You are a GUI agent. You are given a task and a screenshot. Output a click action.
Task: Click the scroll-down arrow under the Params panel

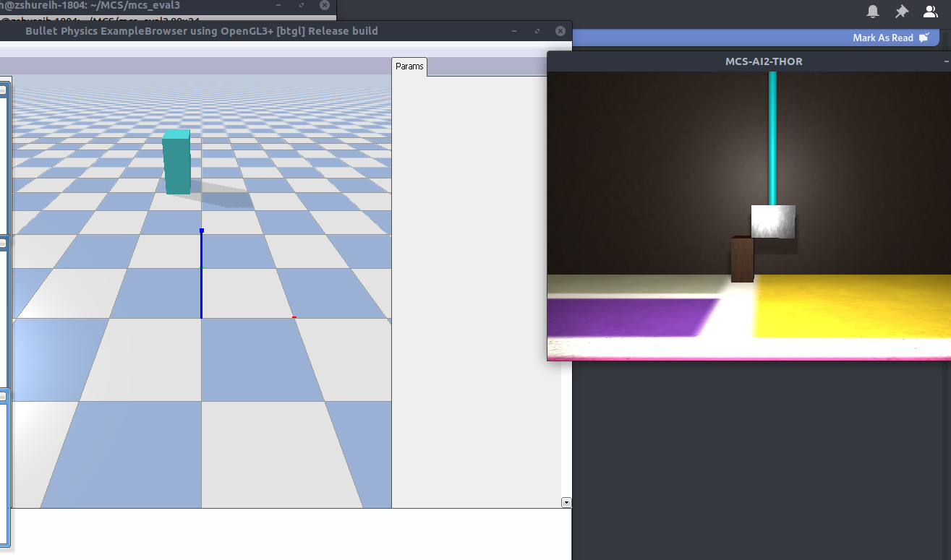(x=566, y=502)
